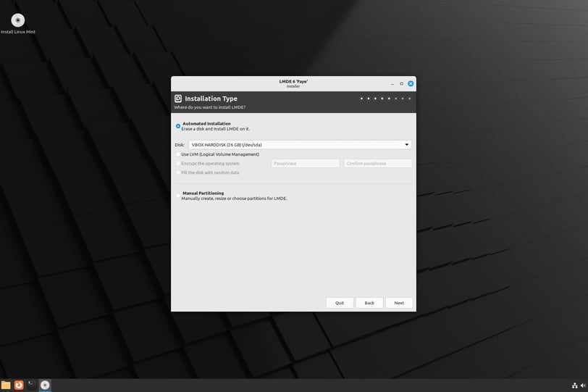Open the Disk dropdown showing VBOX HARDDISK

300,145
